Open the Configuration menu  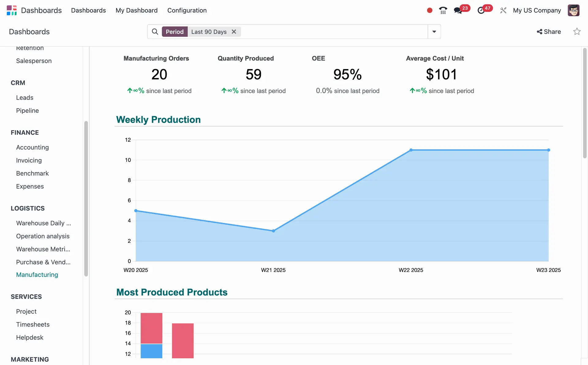(187, 10)
